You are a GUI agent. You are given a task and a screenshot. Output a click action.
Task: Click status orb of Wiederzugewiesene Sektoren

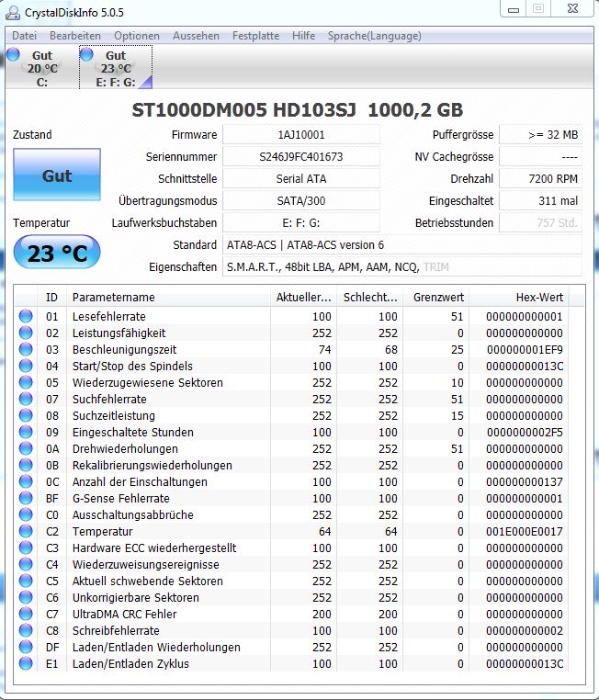point(26,382)
